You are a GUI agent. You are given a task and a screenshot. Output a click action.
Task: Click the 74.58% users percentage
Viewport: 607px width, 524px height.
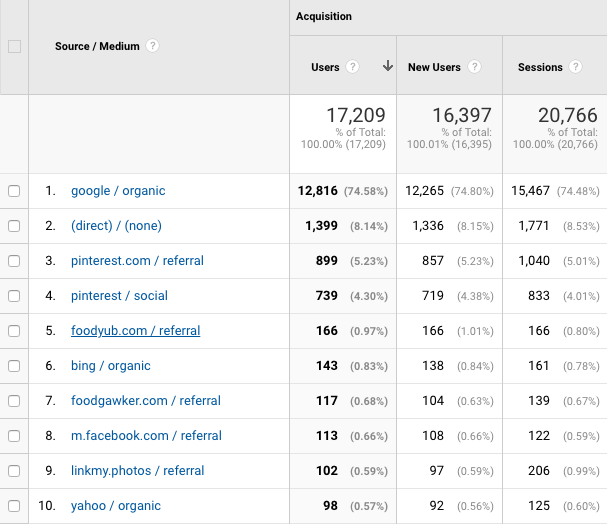point(366,191)
